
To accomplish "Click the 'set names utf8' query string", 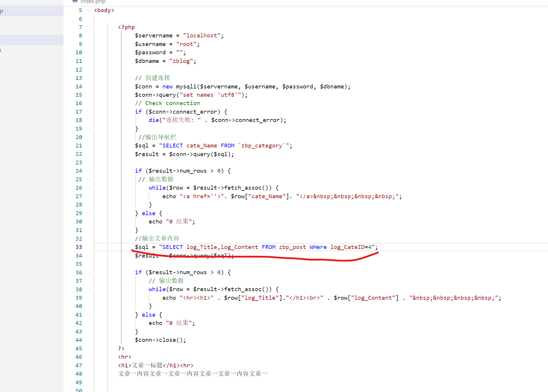I will [x=210, y=95].
